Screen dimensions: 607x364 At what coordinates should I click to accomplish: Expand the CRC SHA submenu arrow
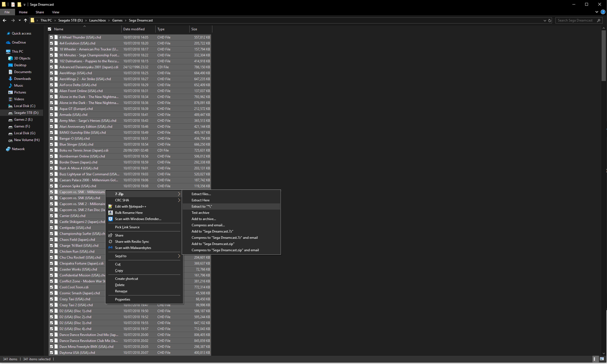179,200
